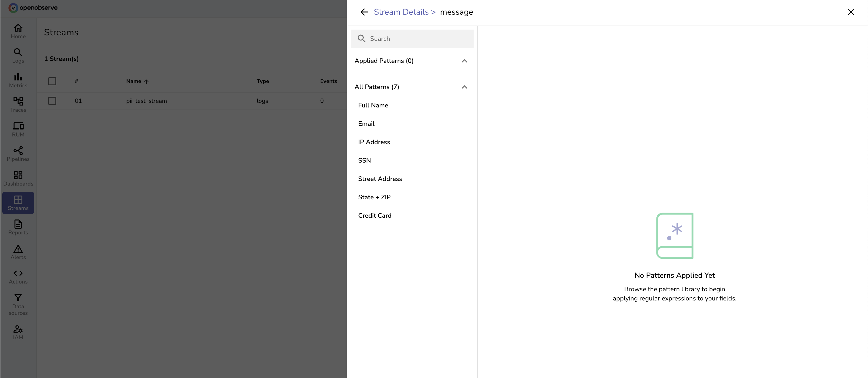Select the Email pattern
The height and width of the screenshot is (378, 868).
tap(366, 124)
